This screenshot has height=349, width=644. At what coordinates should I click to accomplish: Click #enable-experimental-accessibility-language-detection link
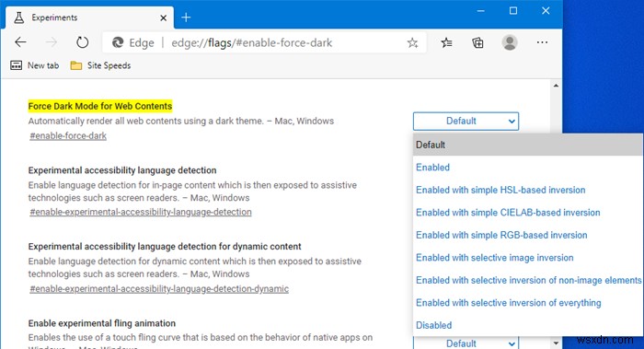[141, 212]
